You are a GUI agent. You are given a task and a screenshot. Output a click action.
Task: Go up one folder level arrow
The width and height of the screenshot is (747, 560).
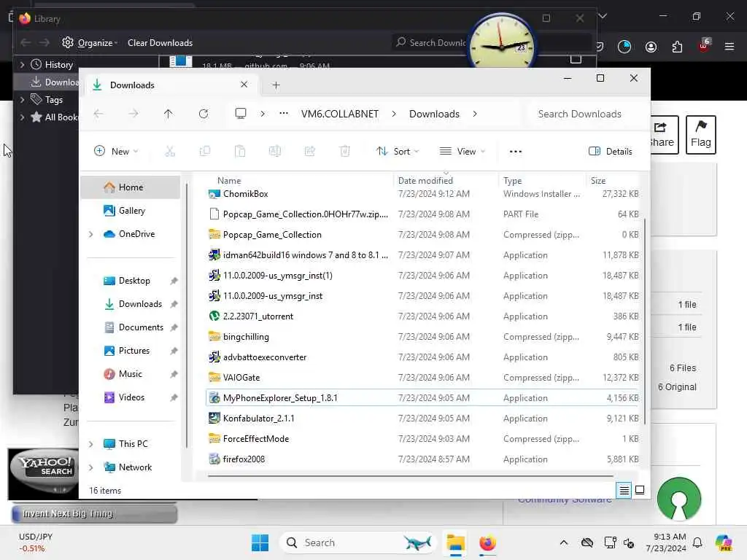coord(169,114)
